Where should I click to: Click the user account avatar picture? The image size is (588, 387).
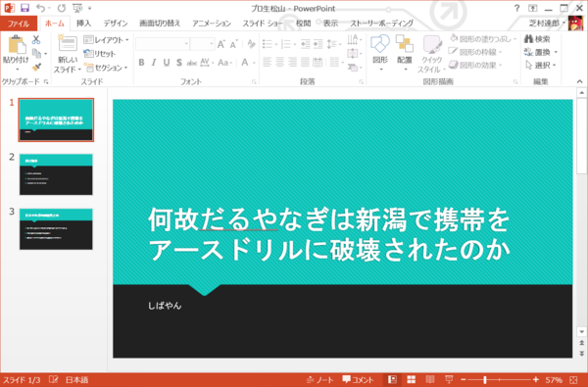(575, 23)
